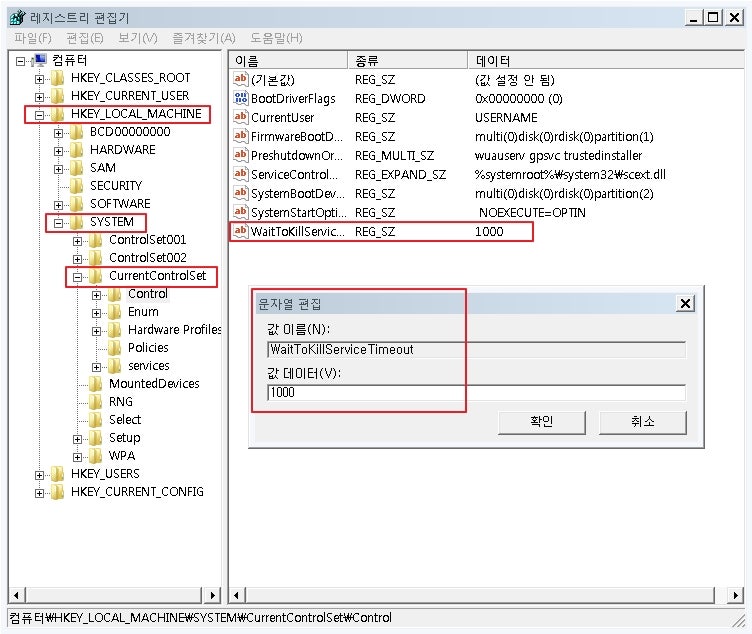752x634 pixels.
Task: Click the HKEY_CLASSES_ROOT folder icon
Action: pos(58,78)
